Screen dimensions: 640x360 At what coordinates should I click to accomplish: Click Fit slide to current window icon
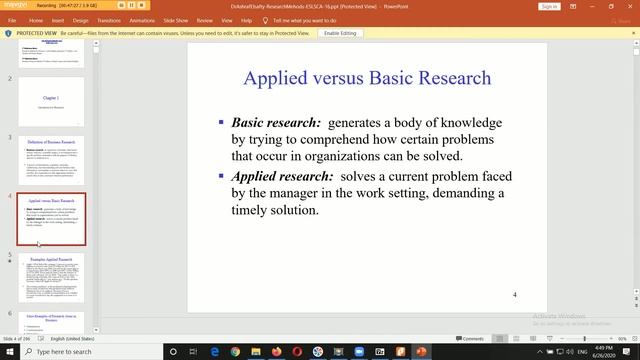(x=635, y=339)
